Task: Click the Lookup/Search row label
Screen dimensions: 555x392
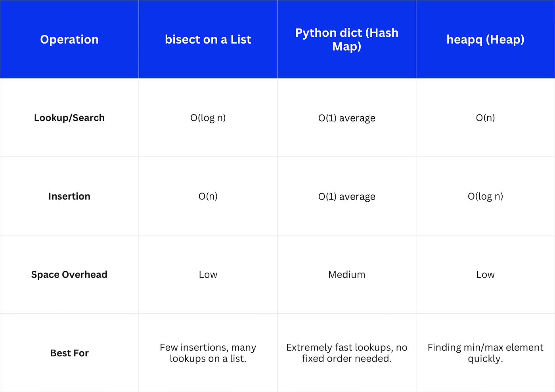Action: point(69,118)
